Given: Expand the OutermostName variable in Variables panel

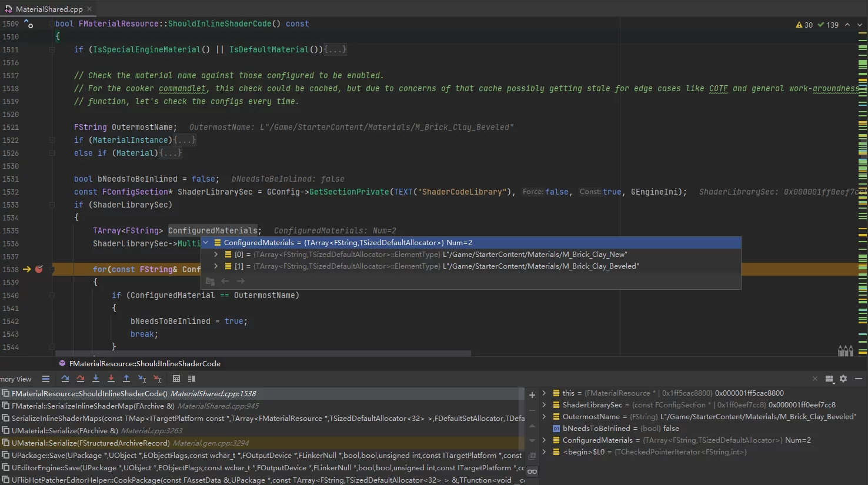Looking at the screenshot, I should coord(544,417).
